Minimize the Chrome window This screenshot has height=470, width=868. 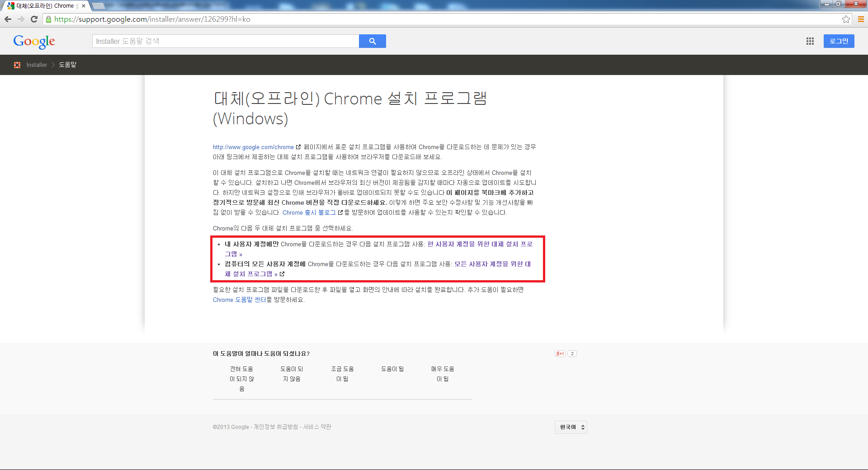click(x=827, y=4)
